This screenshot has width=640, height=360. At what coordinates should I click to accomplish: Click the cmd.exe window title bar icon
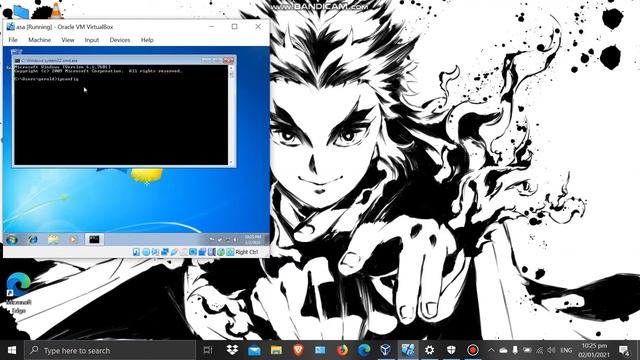coord(17,60)
